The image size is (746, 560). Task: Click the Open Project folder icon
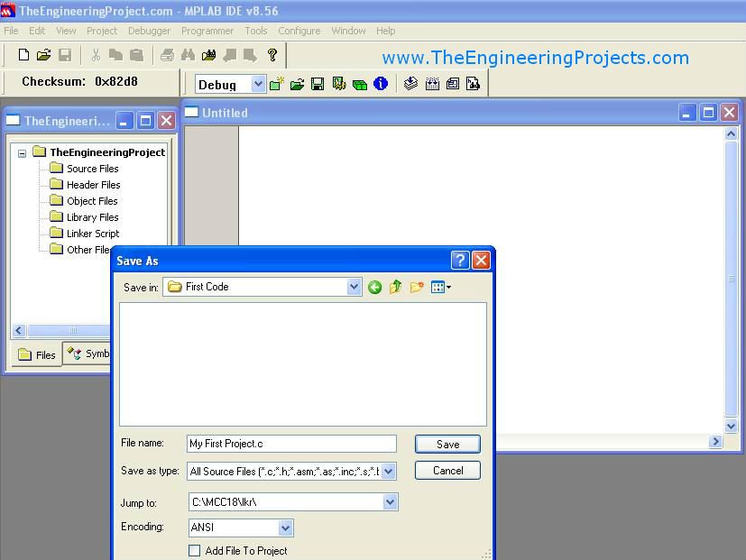(x=298, y=84)
